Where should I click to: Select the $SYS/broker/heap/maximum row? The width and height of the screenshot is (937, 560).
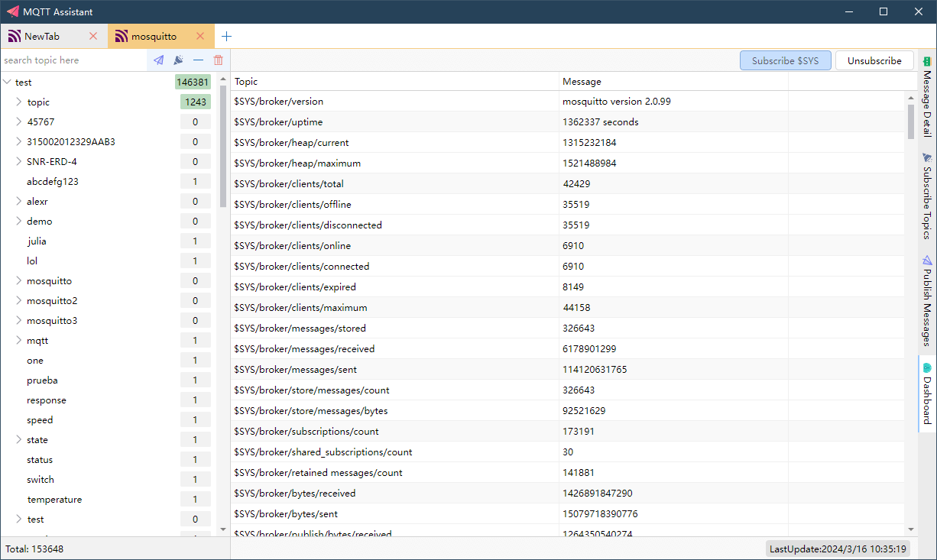pos(567,163)
